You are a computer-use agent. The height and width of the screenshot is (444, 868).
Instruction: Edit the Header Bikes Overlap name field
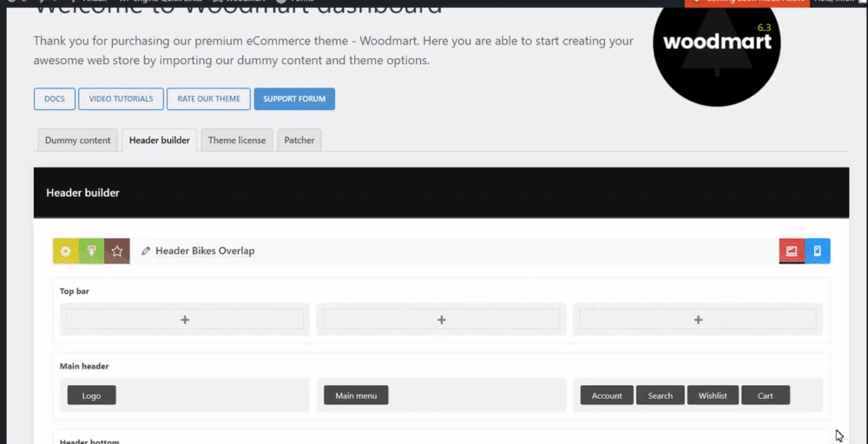point(205,251)
